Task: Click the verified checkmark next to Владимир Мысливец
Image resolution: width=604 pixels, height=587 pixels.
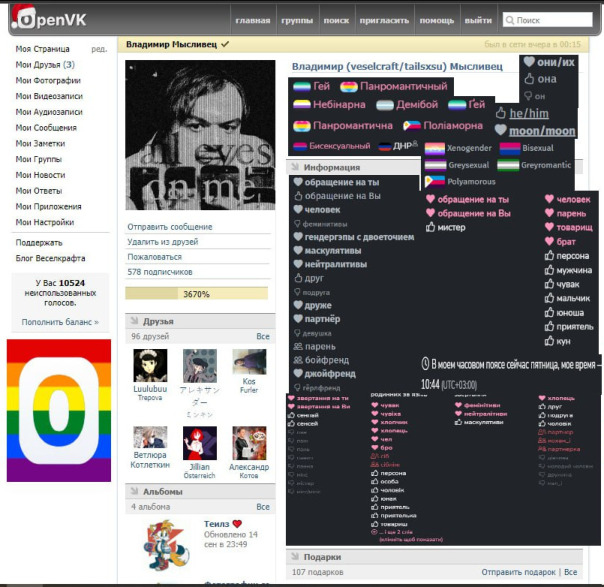Action: point(225,44)
